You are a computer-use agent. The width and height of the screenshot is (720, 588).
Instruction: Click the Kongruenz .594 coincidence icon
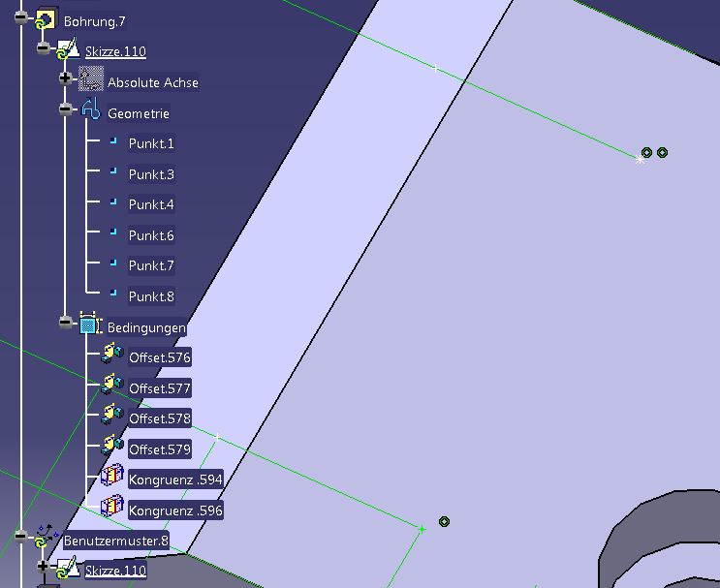(x=112, y=476)
